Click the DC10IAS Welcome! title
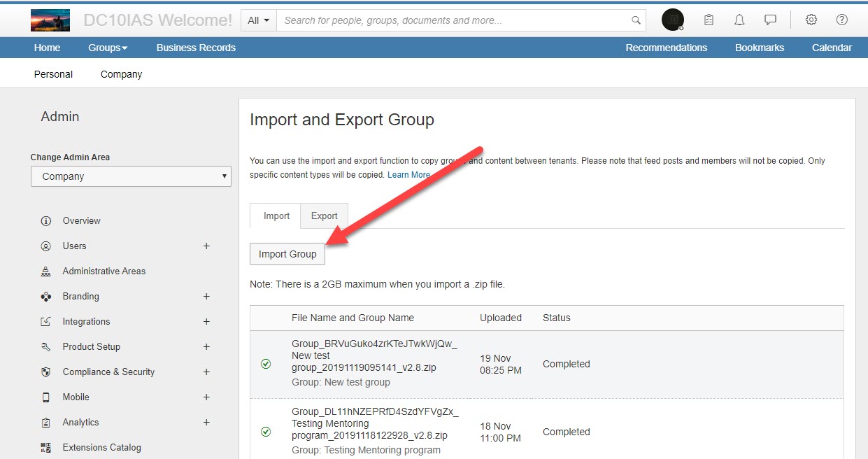The width and height of the screenshot is (868, 459). click(x=157, y=20)
